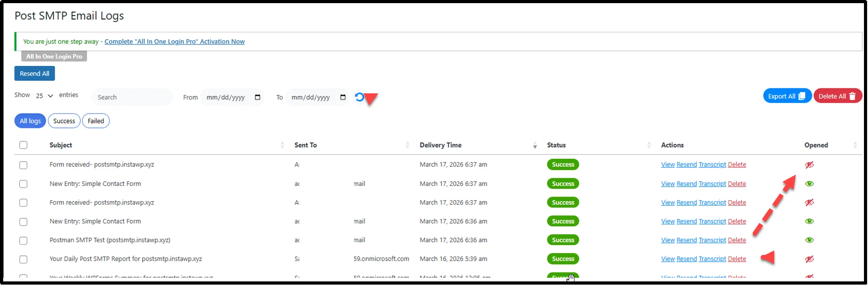Check the New Entry 6:36 am row checkbox
This screenshot has width=868, height=285.
(x=23, y=222)
